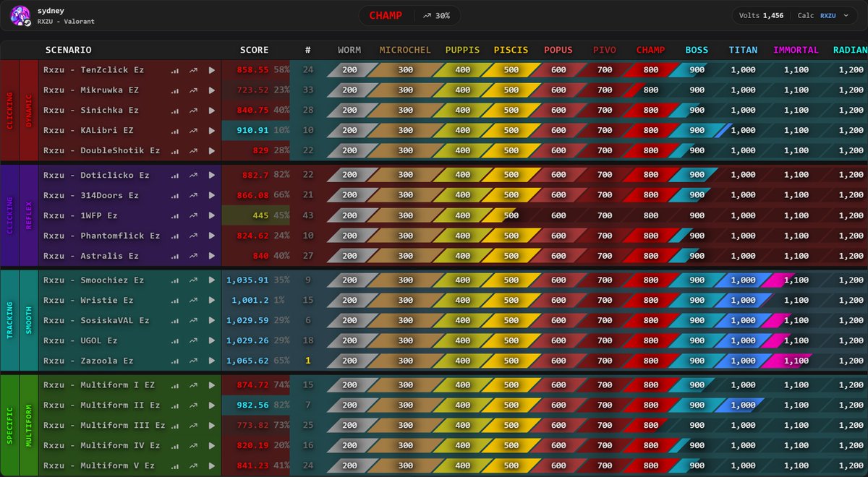Play the Rxzu - 1WFP Ez scenario
Screen dimensions: 868x477
212,216
